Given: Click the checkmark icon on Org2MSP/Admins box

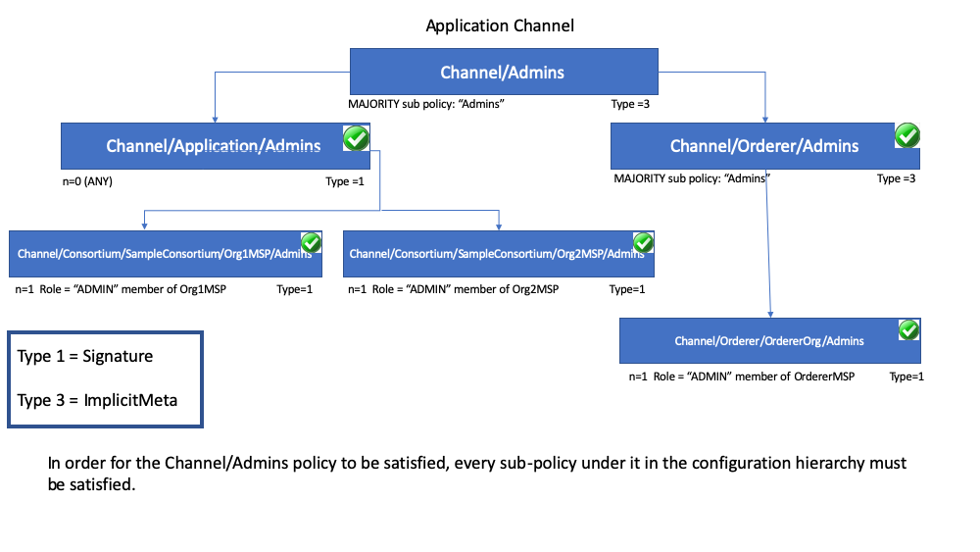Looking at the screenshot, I should tap(643, 242).
